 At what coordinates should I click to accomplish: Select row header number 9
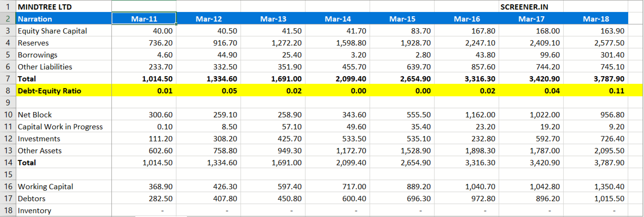(x=8, y=103)
